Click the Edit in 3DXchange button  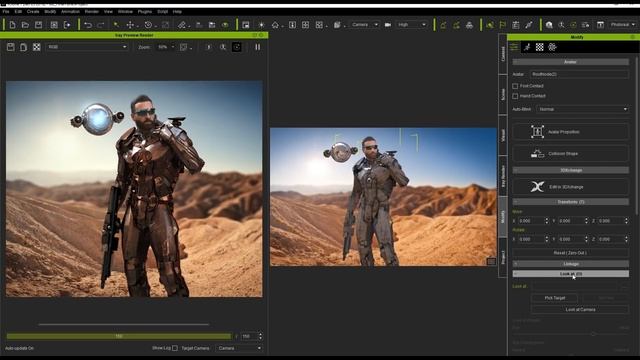(571, 187)
